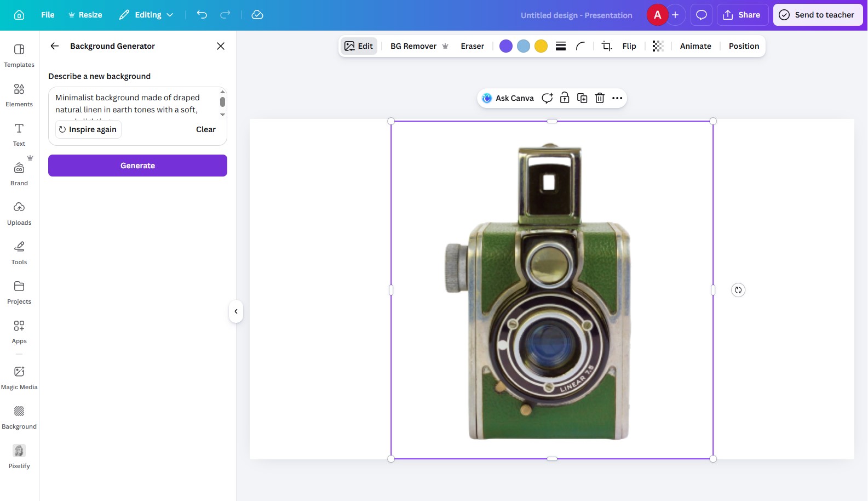Open Templates in the sidebar
The width and height of the screenshot is (868, 501).
pos(19,56)
